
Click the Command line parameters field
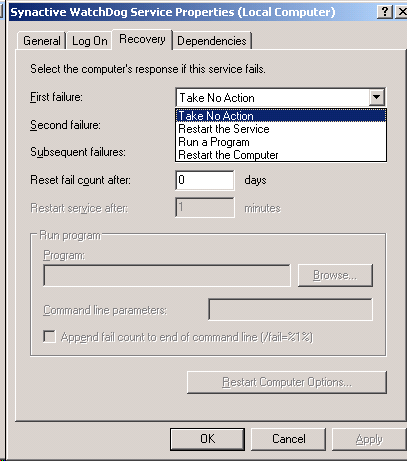tap(290, 309)
